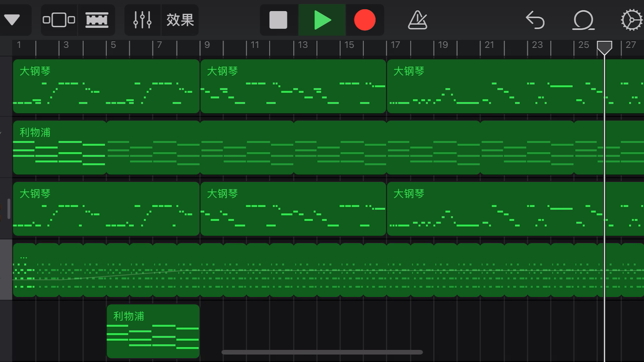Select the 利物浦 region on second track
Screen dimensions: 644x362
click(x=60, y=148)
